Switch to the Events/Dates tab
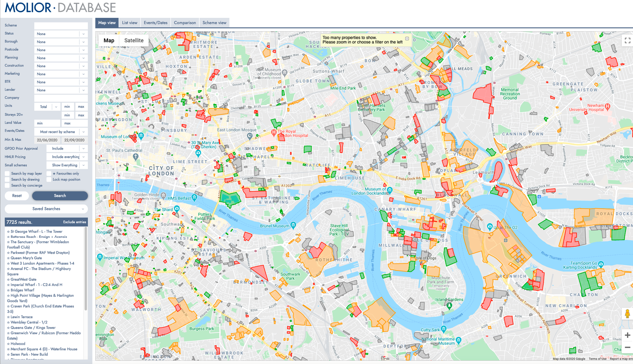 156,23
